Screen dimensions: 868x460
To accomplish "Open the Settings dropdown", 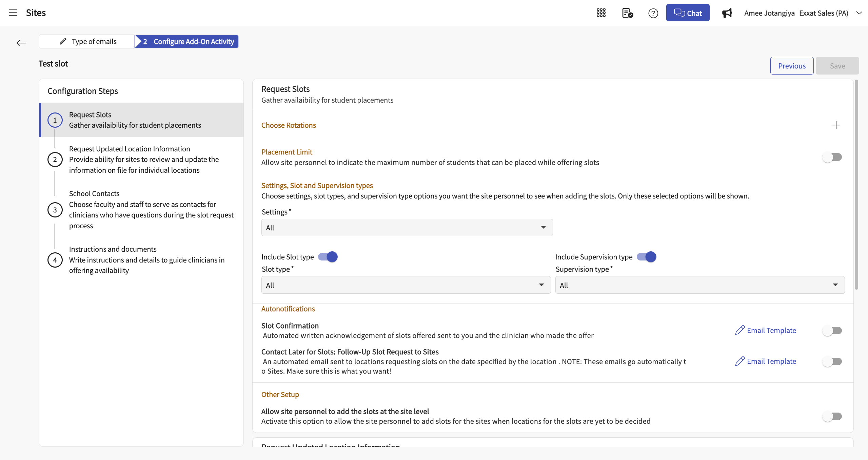I will click(407, 228).
